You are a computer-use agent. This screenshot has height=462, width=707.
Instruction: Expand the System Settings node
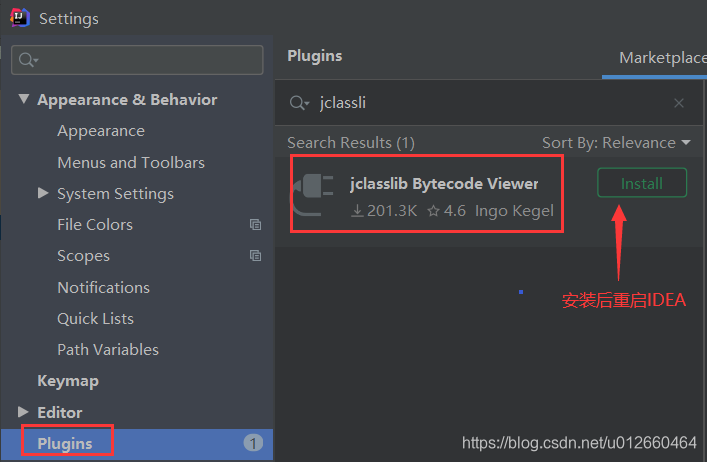tap(43, 193)
